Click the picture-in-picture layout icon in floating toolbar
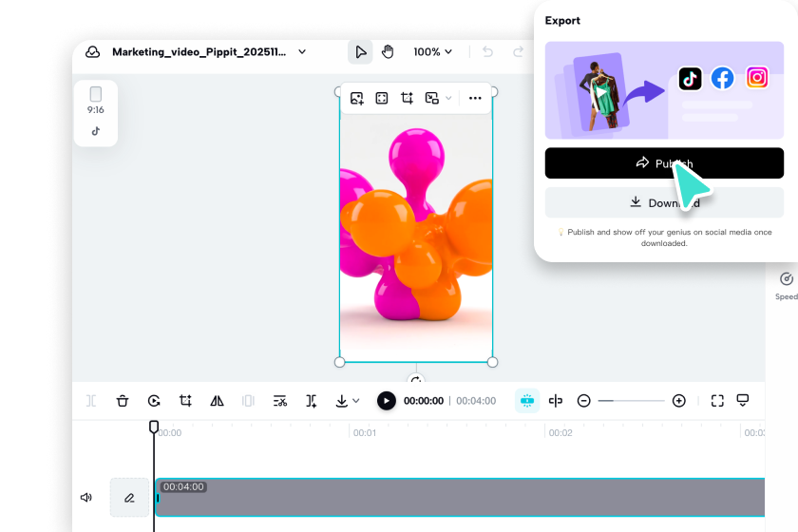 click(x=431, y=98)
